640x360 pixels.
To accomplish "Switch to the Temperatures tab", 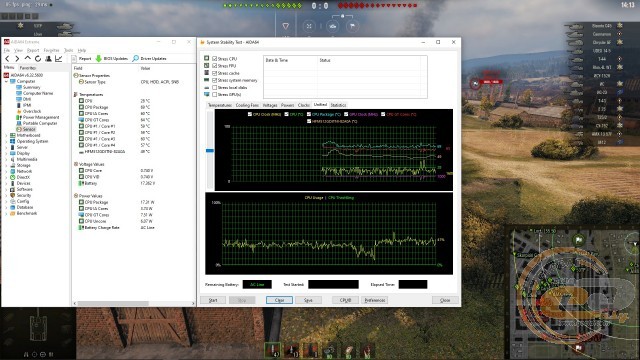I will [x=220, y=105].
